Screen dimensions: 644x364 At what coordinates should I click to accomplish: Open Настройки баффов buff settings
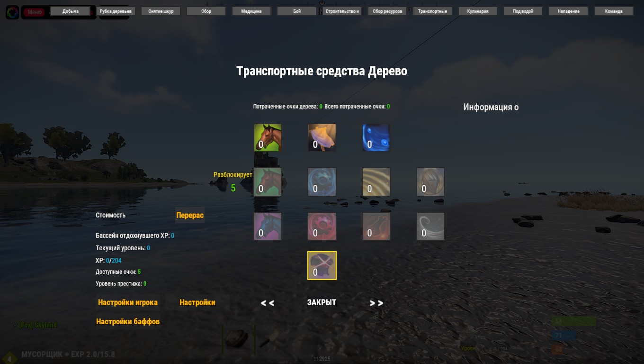pos(128,321)
